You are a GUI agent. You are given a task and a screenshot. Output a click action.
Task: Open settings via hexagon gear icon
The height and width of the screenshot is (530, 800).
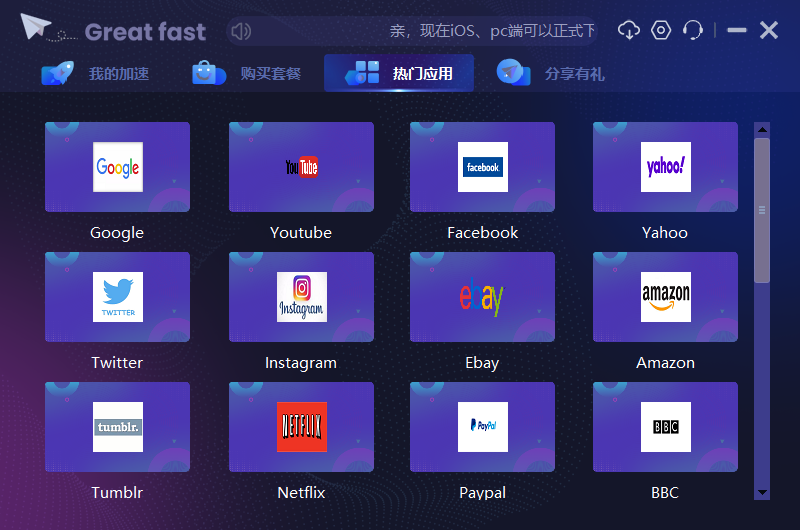661,31
